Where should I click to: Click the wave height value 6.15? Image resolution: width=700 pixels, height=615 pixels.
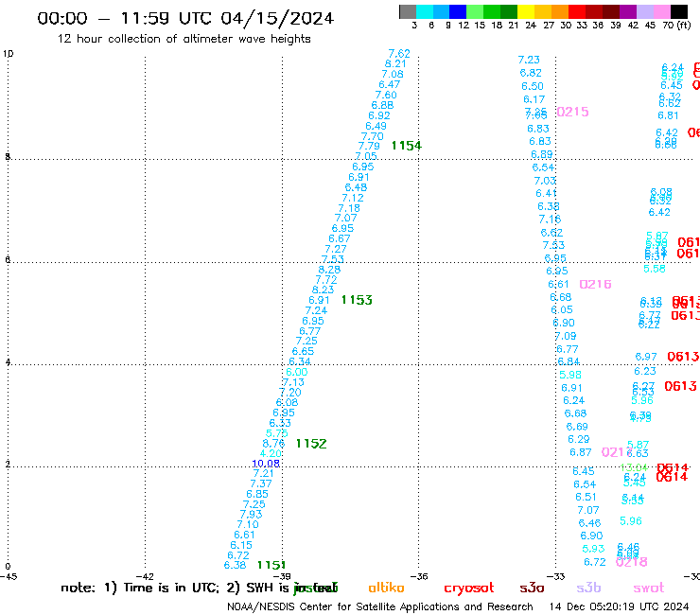point(241,545)
